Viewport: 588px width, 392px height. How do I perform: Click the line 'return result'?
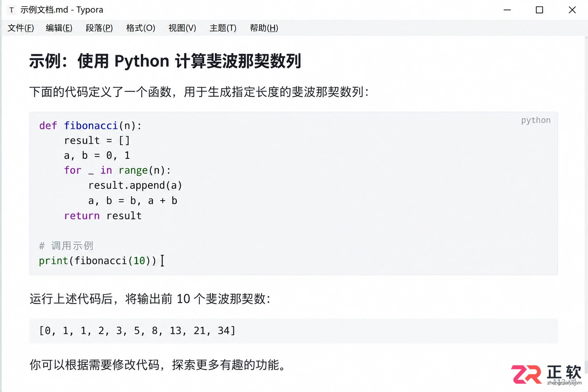click(103, 216)
